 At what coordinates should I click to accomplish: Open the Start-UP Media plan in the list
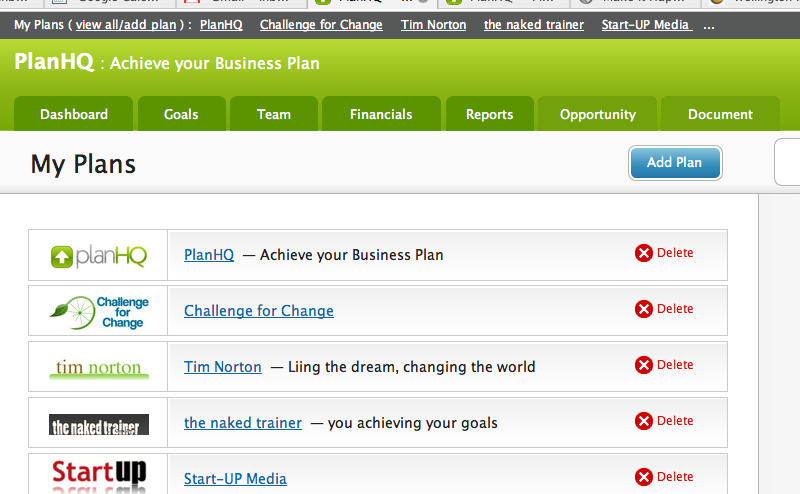[235, 479]
